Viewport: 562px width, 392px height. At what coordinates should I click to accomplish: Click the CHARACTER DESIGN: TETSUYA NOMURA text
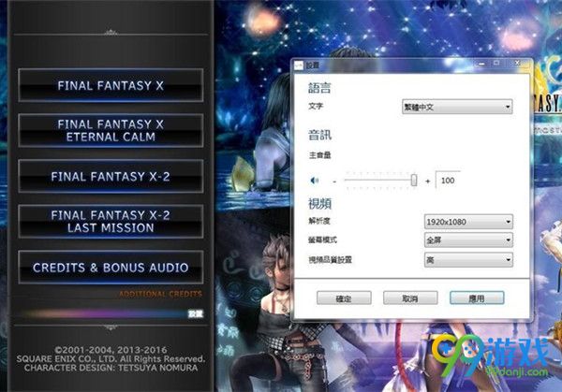click(111, 368)
